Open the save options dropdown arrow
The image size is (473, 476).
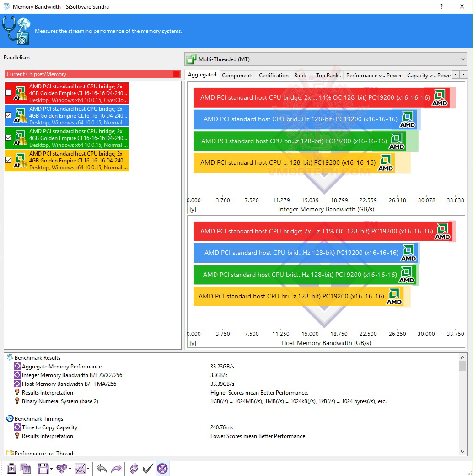coord(51,469)
